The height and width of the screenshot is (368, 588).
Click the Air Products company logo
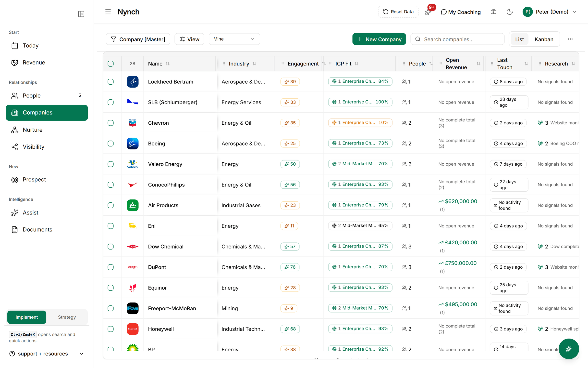tap(133, 205)
